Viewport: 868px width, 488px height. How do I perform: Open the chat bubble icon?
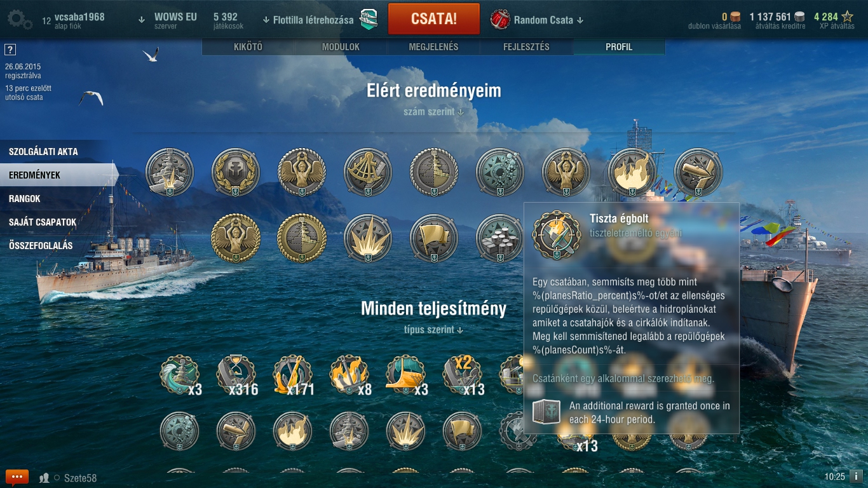coord(17,477)
